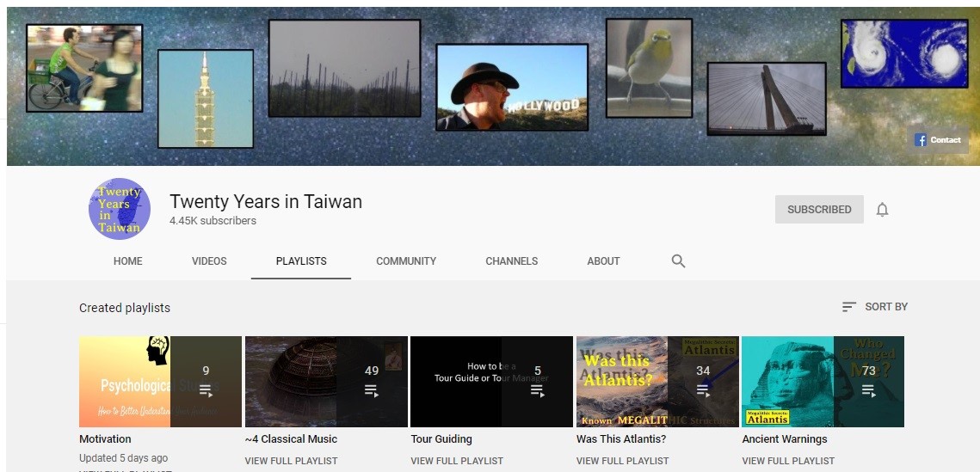980x472 pixels.
Task: Go to the ABOUT tab
Action: (603, 261)
